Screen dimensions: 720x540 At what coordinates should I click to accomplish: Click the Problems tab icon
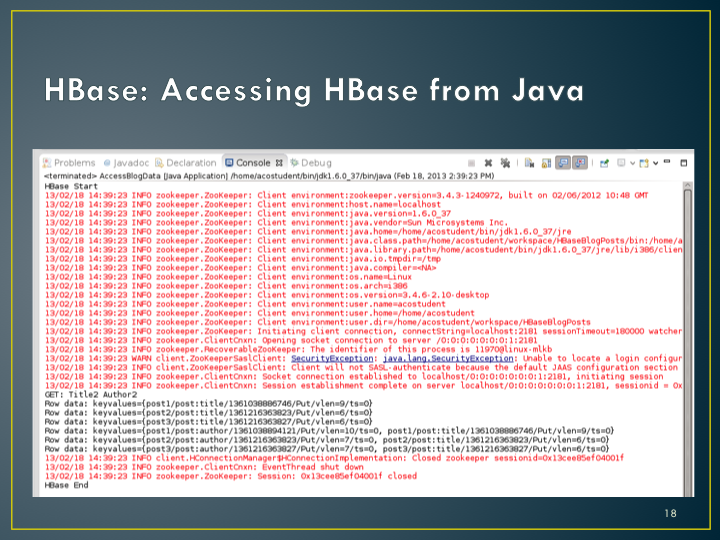(x=46, y=163)
